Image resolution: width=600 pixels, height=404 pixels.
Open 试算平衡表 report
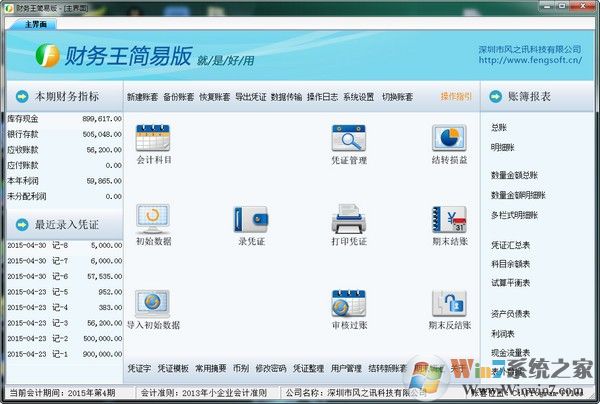pos(510,283)
